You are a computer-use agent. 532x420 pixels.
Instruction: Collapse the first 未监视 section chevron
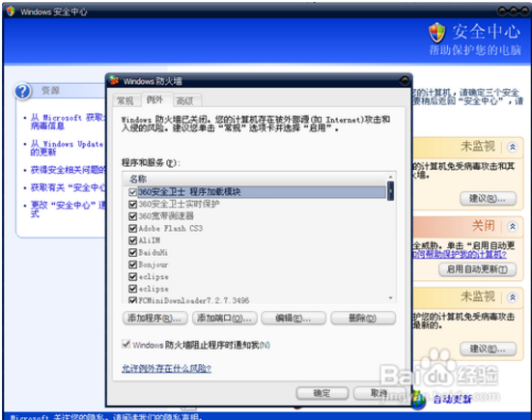point(513,147)
